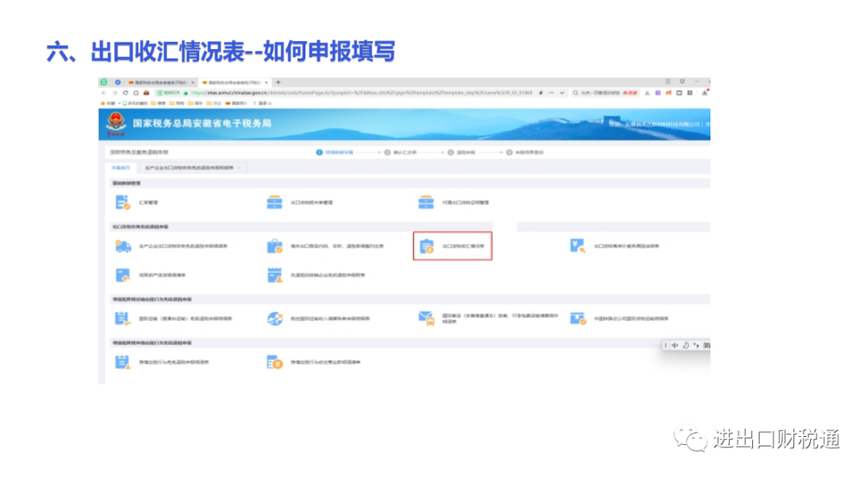Click the envelope and bus icon
The image size is (868, 477).
426,318
